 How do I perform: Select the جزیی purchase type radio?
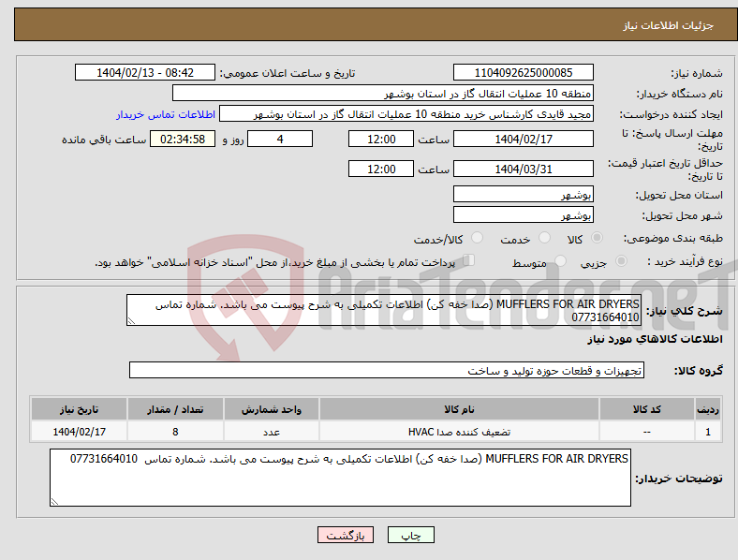[621, 260]
